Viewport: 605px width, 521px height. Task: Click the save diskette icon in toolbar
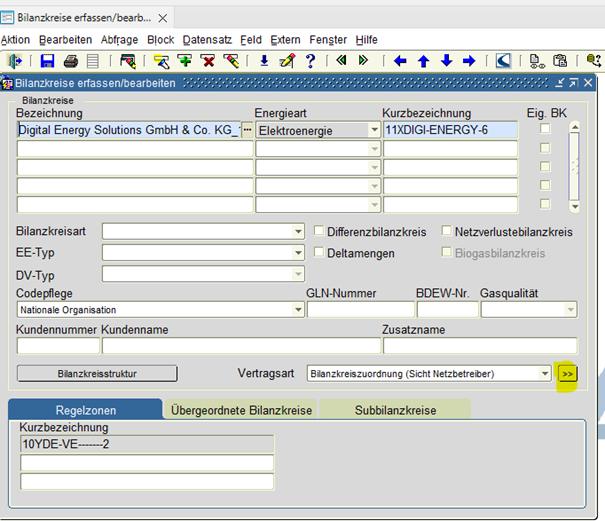click(47, 61)
